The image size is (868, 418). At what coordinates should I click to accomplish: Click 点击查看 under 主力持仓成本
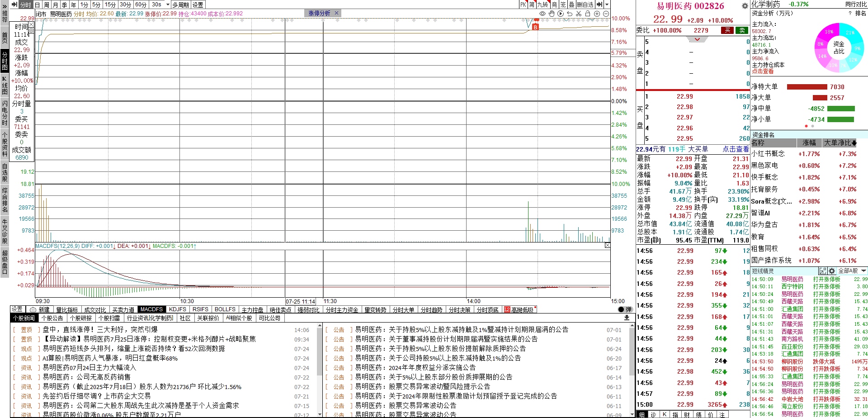763,71
